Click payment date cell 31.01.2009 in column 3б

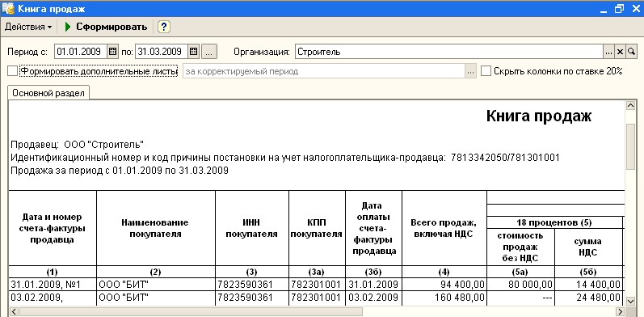pos(374,284)
